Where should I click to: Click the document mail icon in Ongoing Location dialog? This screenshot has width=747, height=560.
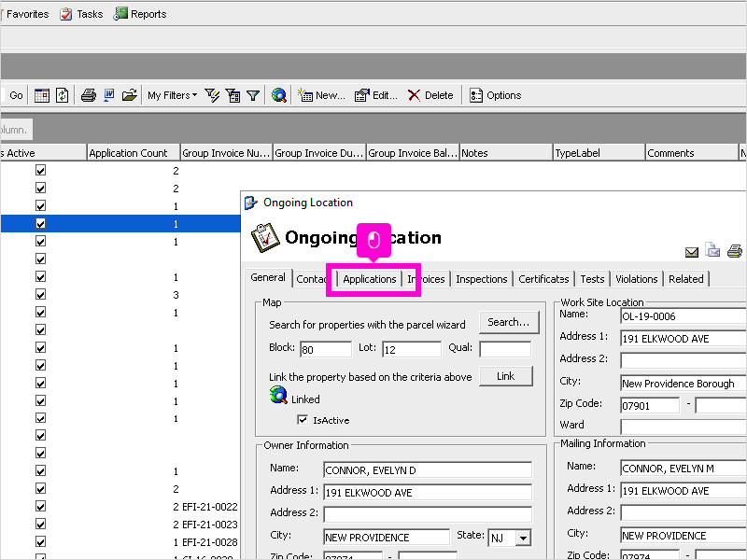pos(712,250)
